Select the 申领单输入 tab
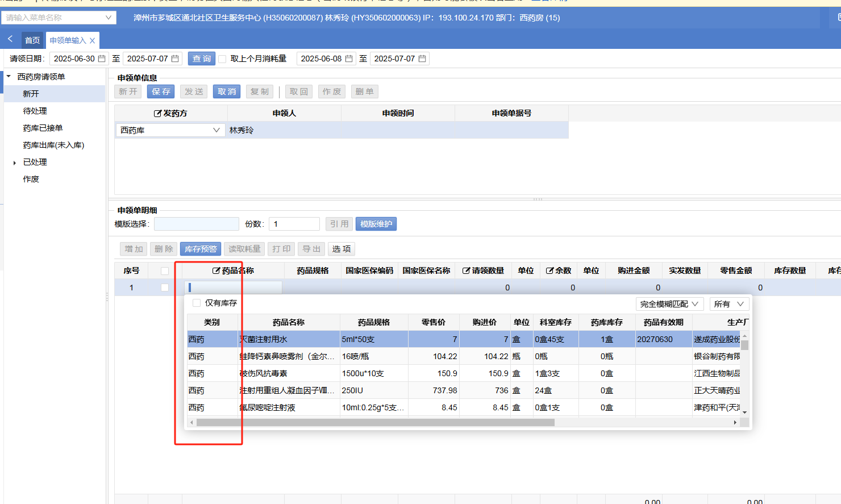This screenshot has height=504, width=841. 68,40
